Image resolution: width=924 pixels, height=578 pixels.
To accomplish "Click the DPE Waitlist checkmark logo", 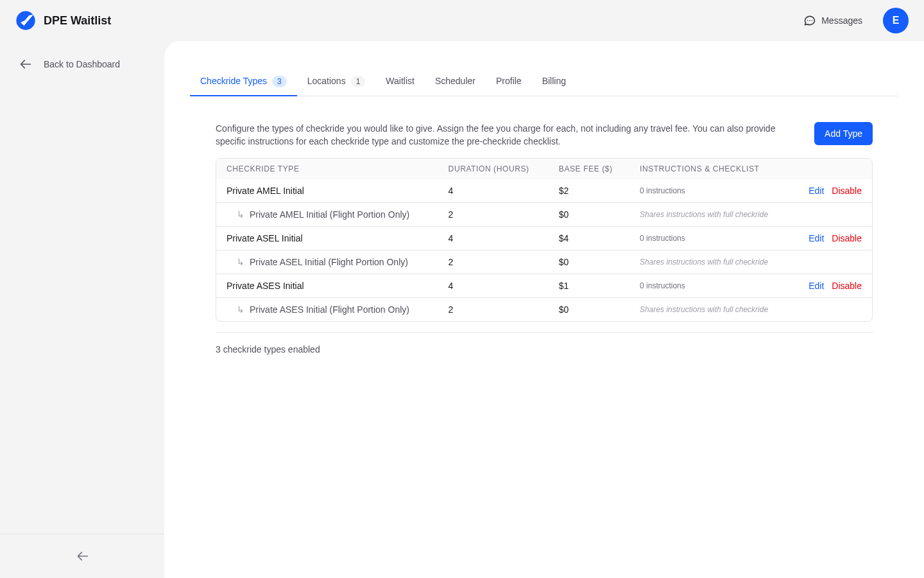I will coord(26,20).
